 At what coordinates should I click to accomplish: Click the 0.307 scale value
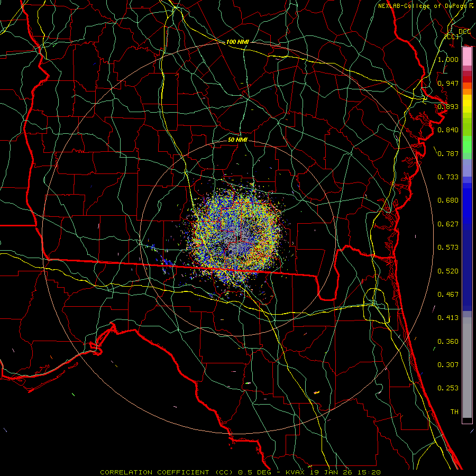tap(448, 365)
